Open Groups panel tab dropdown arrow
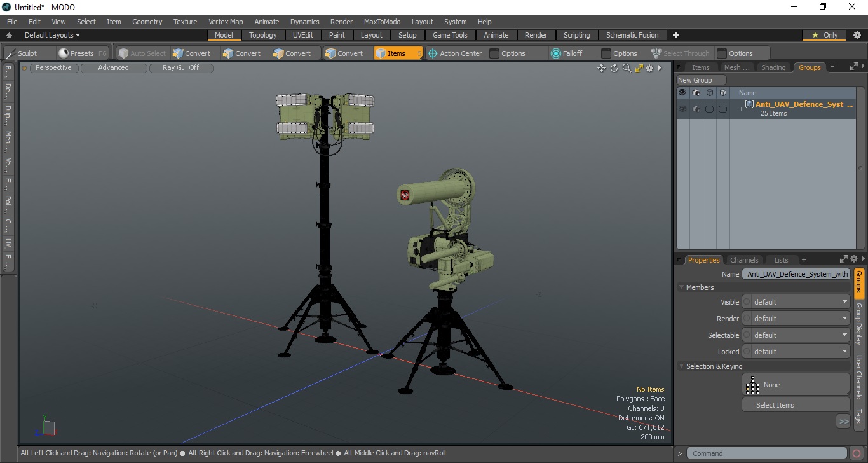Screen dimensions: 868x463 click(832, 67)
